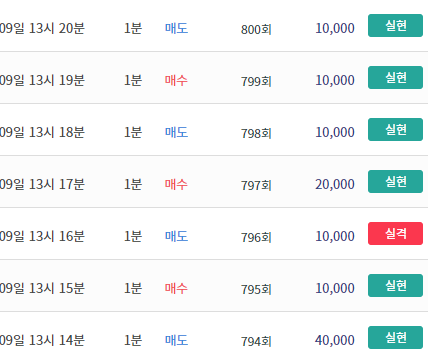Click the 실현 badge for round 800회
This screenshot has width=437, height=360.
[395, 25]
